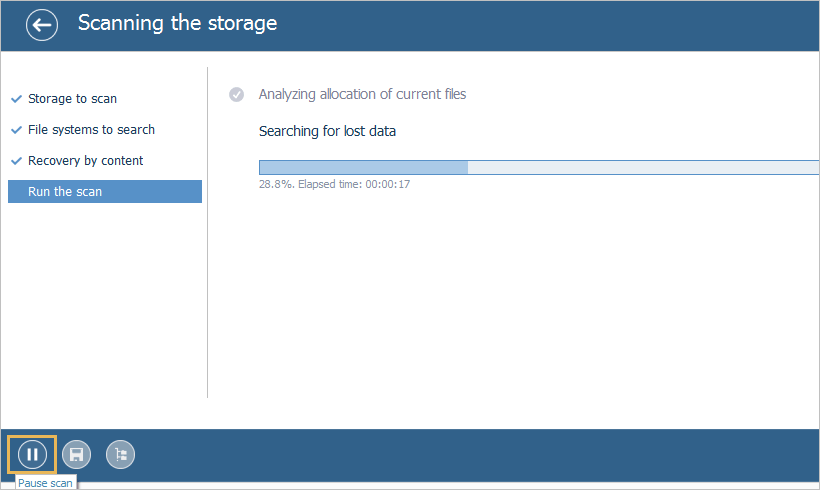The height and width of the screenshot is (490, 820).
Task: Go to the Recovery by content step
Action: point(85,161)
